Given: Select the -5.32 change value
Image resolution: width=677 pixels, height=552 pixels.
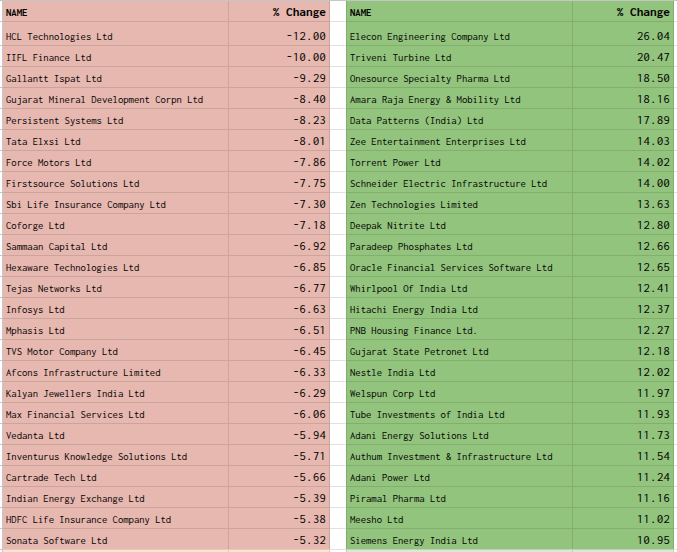Looking at the screenshot, I should [310, 541].
